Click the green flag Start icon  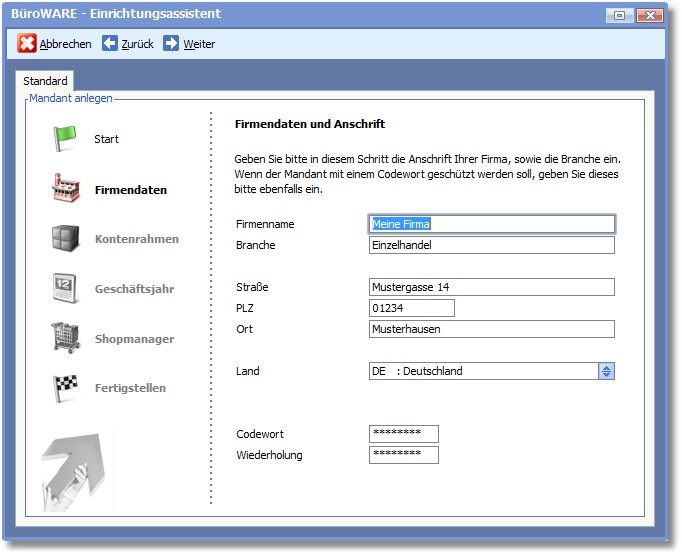[65, 139]
